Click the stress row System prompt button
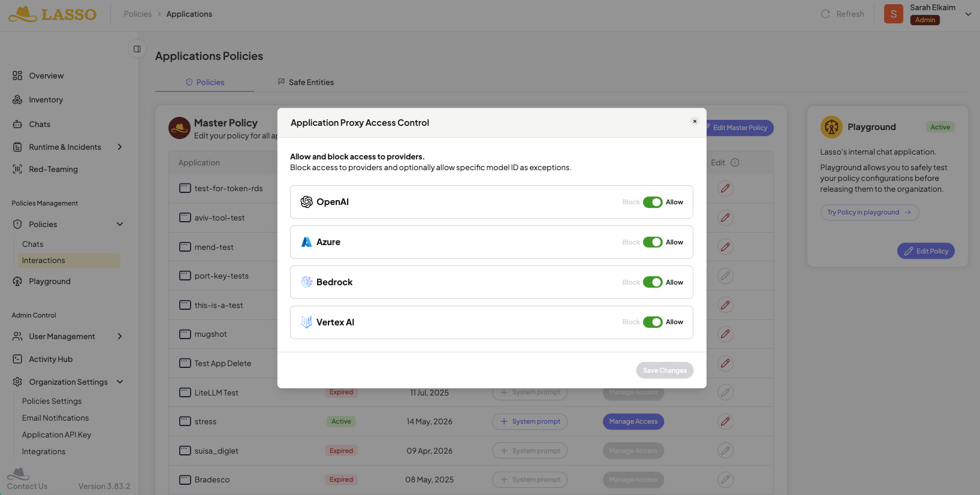 [x=530, y=421]
